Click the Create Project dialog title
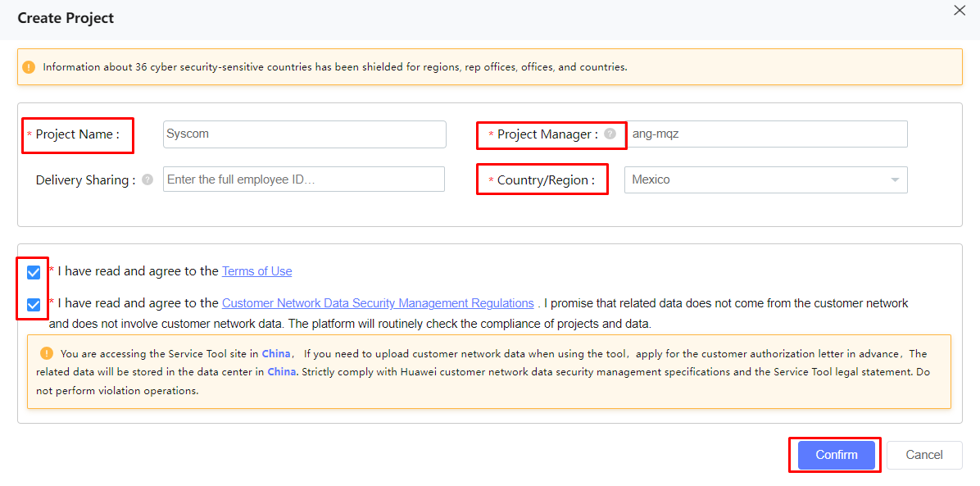 (x=66, y=18)
